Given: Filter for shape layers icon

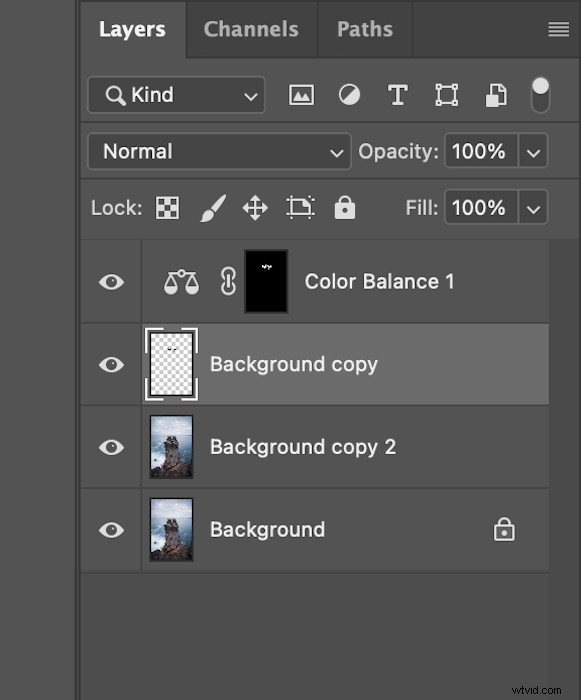Looking at the screenshot, I should click(x=447, y=95).
